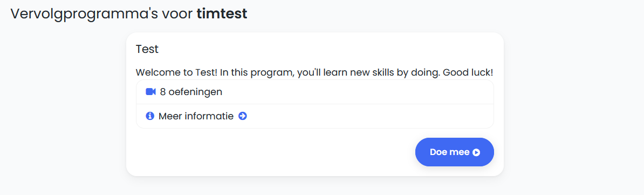Click the words Doe mee on the button
Image resolution: width=644 pixels, height=195 pixels.
(x=449, y=152)
